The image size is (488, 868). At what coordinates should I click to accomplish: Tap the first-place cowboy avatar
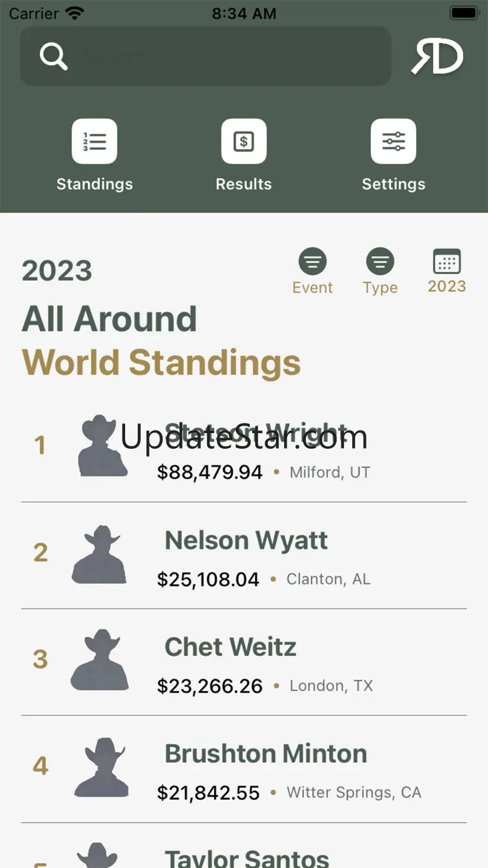[102, 446]
